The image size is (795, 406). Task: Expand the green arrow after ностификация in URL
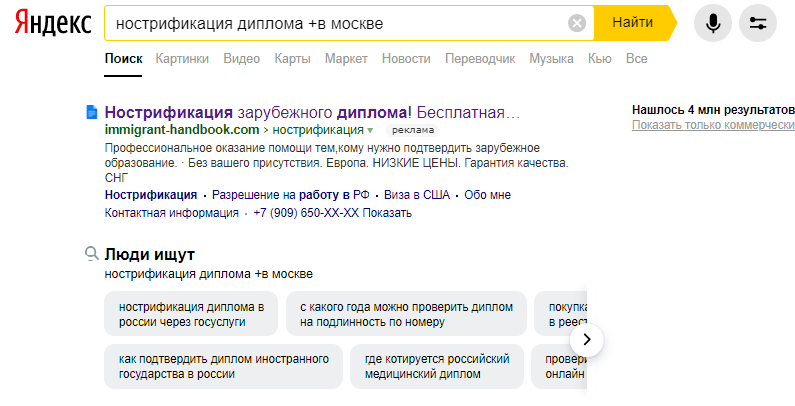[370, 131]
